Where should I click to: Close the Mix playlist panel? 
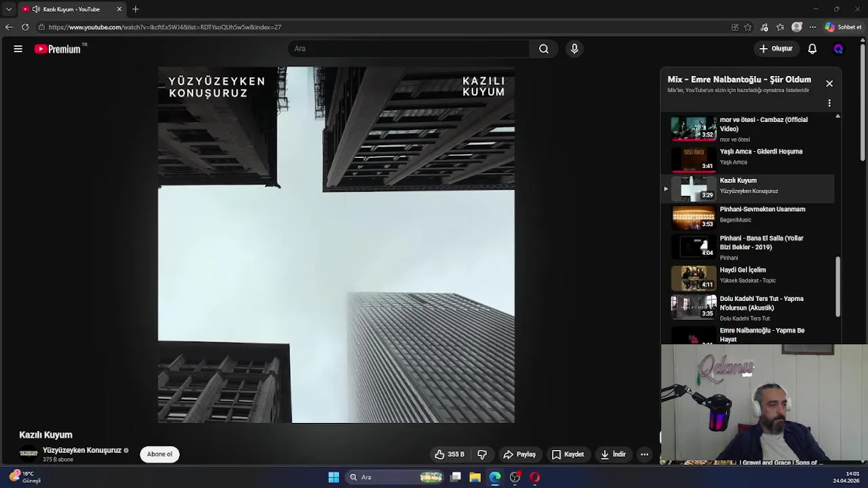click(x=829, y=83)
